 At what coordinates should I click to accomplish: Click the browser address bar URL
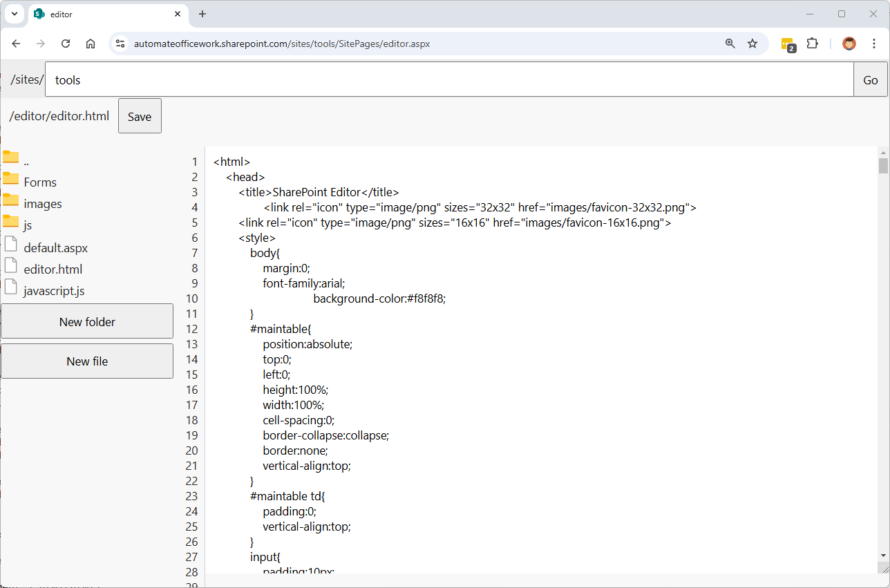point(282,44)
